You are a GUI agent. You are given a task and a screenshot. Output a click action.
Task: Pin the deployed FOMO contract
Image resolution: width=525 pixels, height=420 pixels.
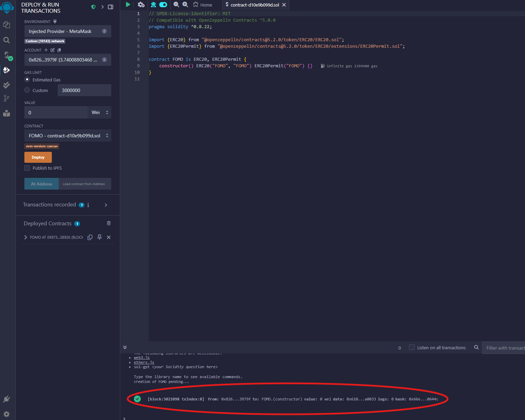[x=100, y=237]
